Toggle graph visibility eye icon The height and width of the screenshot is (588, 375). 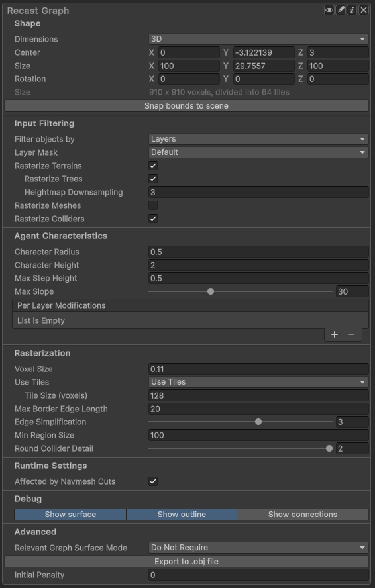329,10
